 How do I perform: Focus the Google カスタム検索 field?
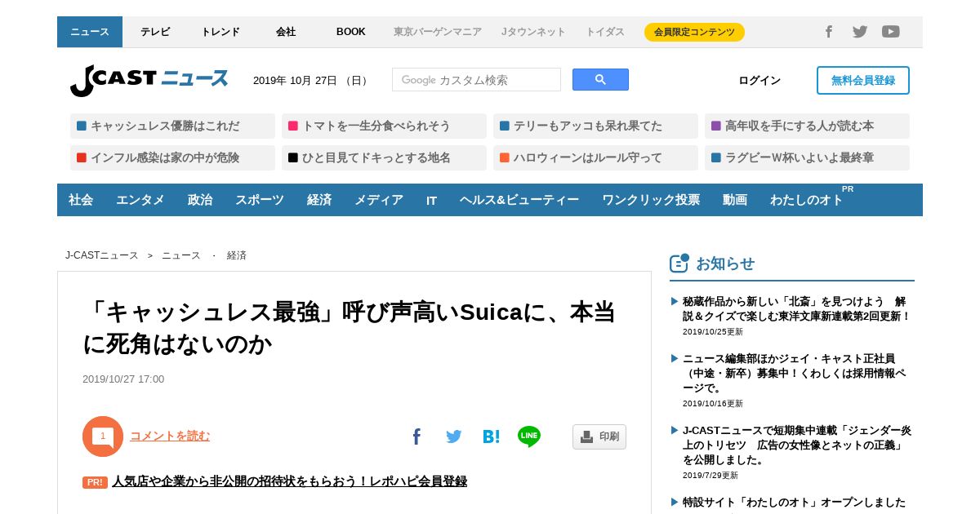coord(476,80)
